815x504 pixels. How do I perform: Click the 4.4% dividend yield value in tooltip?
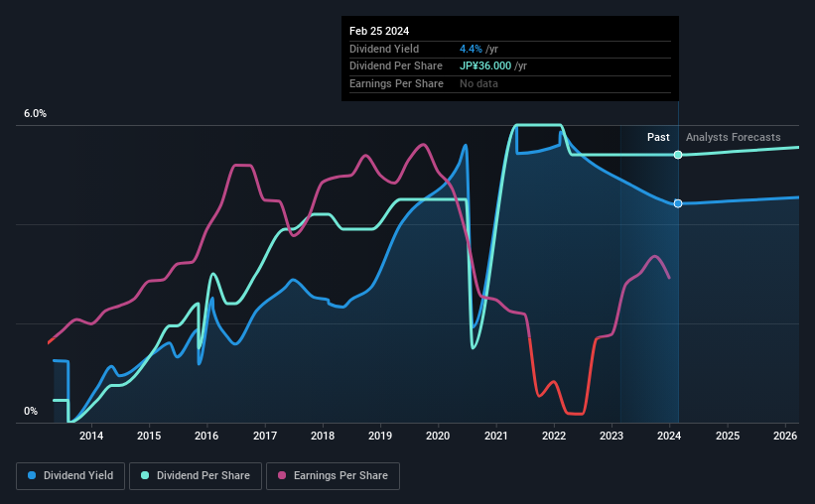471,49
